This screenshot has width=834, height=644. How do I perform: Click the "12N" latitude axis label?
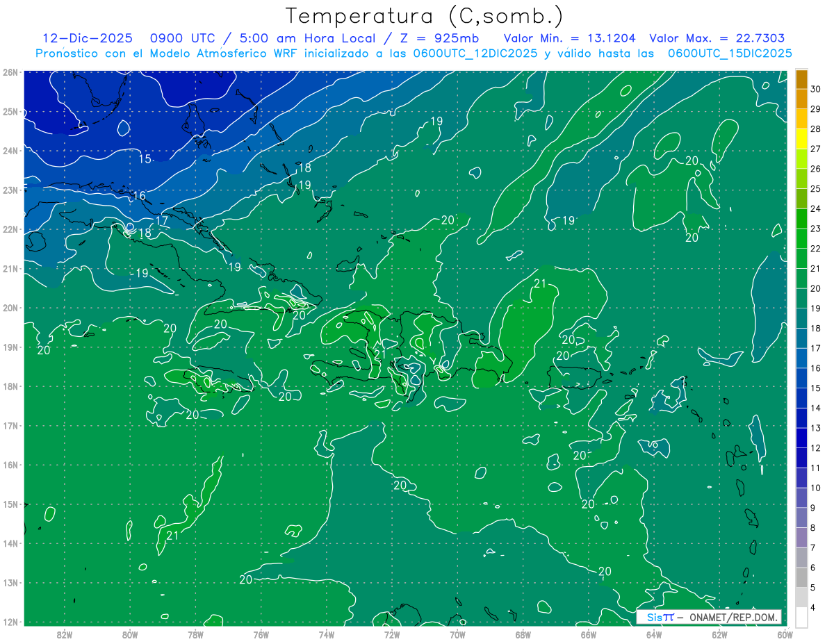pyautogui.click(x=10, y=622)
